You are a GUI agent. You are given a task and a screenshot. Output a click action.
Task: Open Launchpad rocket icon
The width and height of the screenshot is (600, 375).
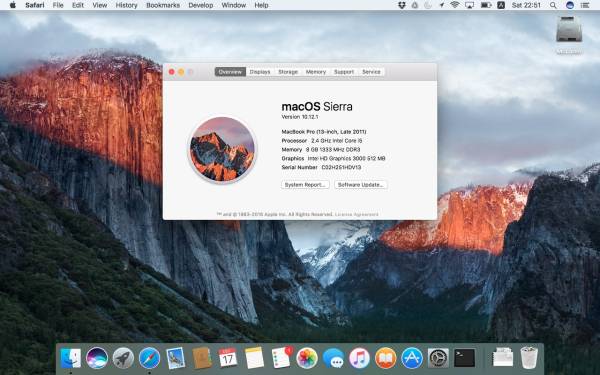(x=123, y=359)
